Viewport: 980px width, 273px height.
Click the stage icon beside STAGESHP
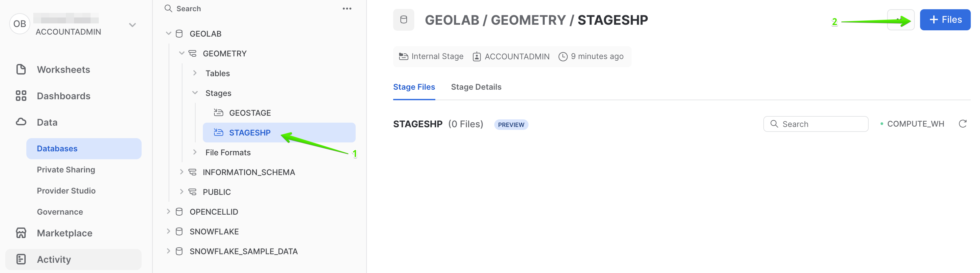[218, 133]
